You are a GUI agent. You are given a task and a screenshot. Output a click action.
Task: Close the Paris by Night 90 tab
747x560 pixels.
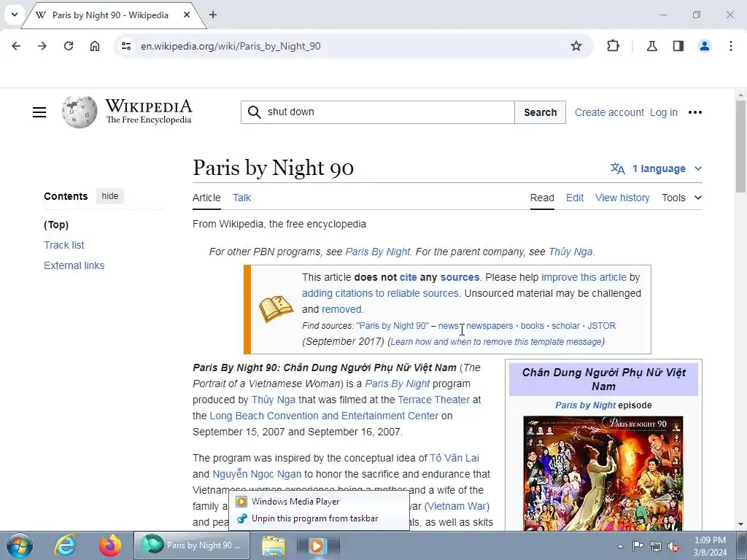(187, 15)
